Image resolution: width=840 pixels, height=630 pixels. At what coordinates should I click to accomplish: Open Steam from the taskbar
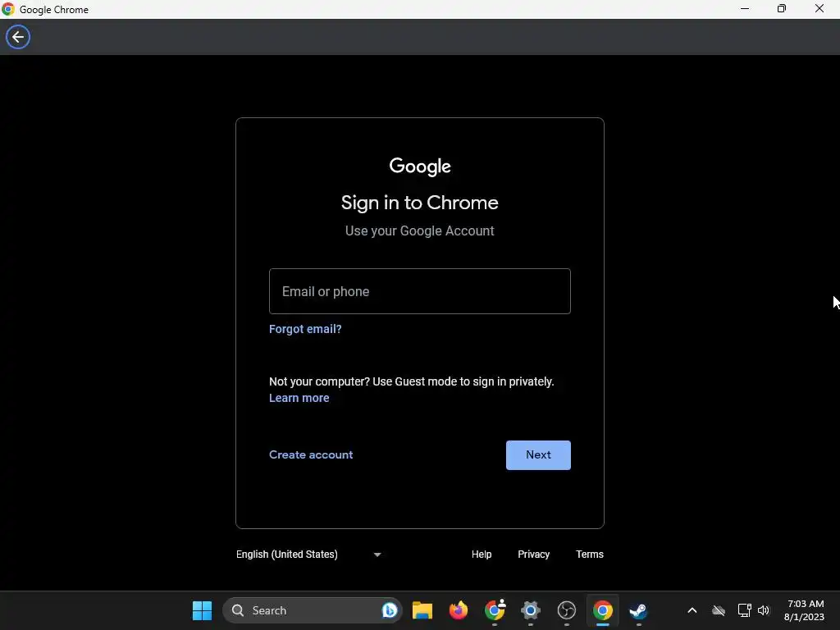coord(638,610)
